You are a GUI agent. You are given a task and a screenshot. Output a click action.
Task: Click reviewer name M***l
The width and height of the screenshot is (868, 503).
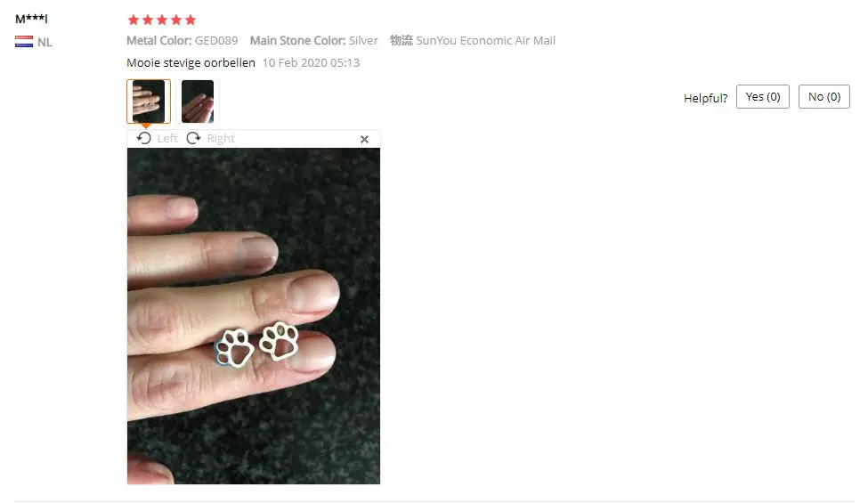tap(31, 19)
